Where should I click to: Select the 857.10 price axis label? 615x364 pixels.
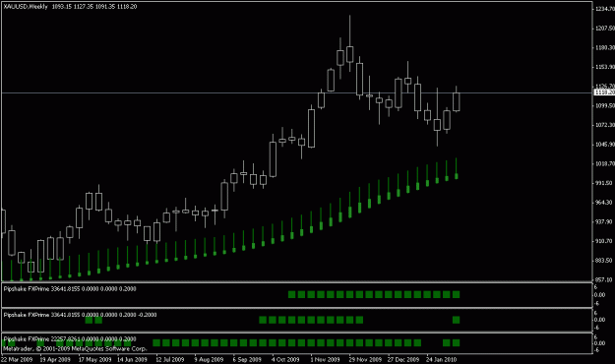point(603,279)
